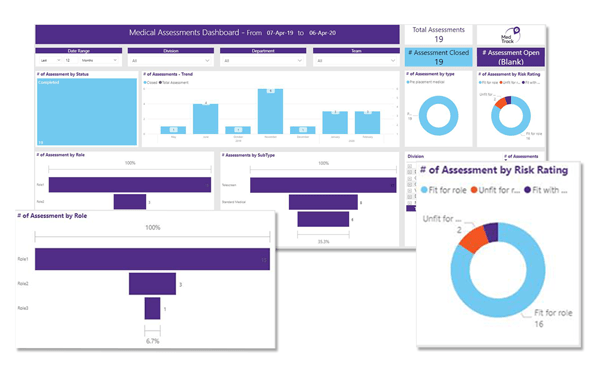Select the December bar in the Trend chart
This screenshot has height=377, width=600.
click(x=303, y=130)
